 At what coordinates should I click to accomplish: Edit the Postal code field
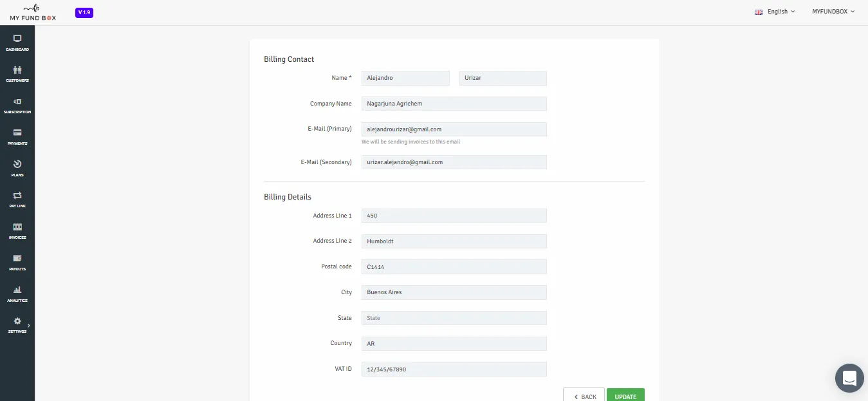[454, 266]
